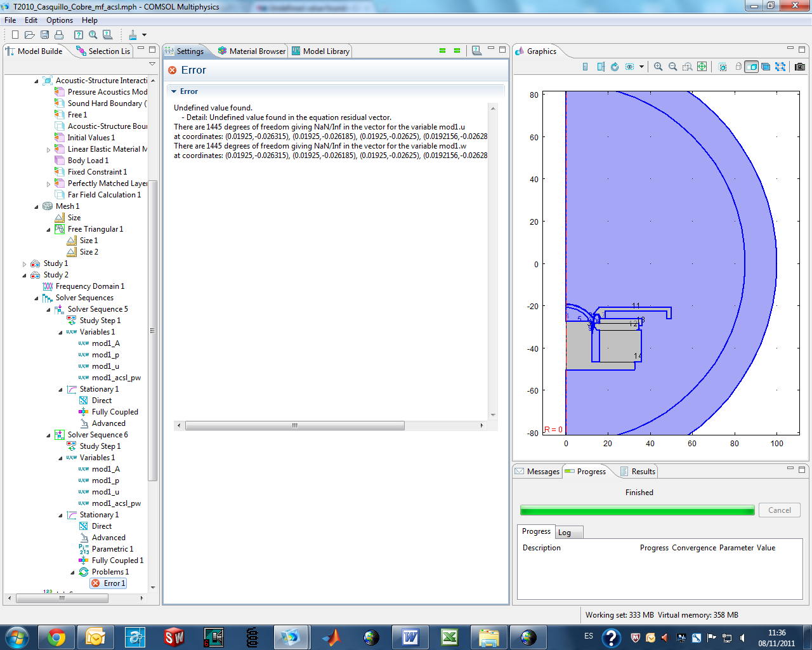Screen dimensions: 812x650
Task: Open the dropdown arrow next to Go to View
Action: 641,67
